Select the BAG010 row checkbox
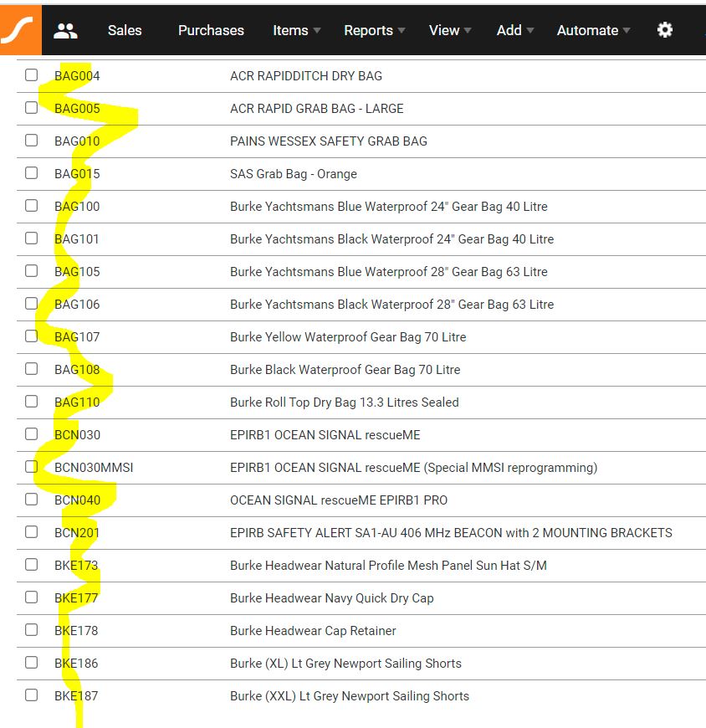 point(32,141)
